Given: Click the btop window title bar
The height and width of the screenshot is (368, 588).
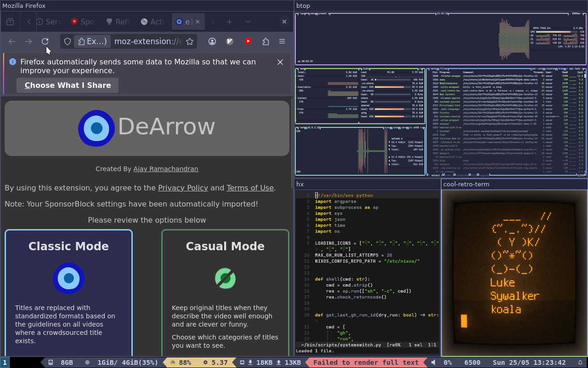Looking at the screenshot, I should [441, 6].
